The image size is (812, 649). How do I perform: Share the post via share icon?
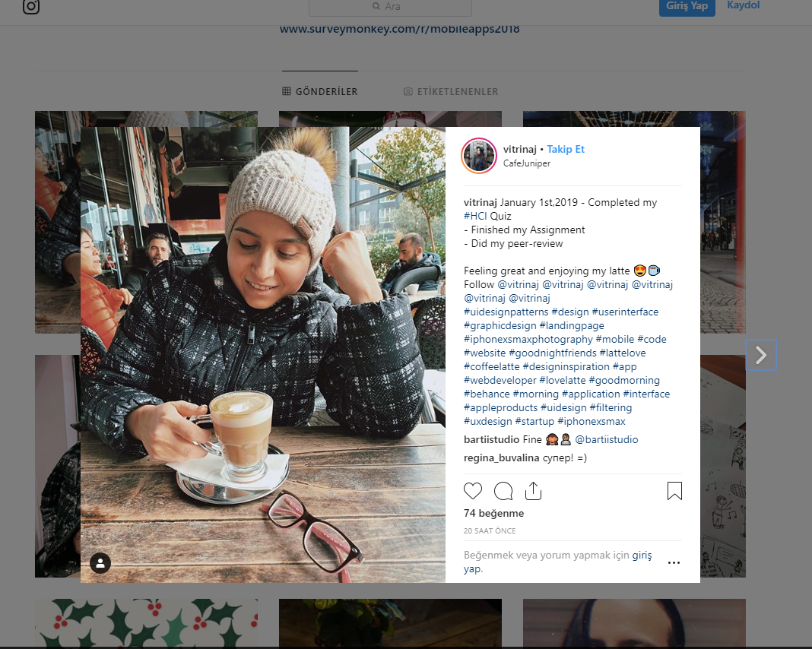click(533, 491)
